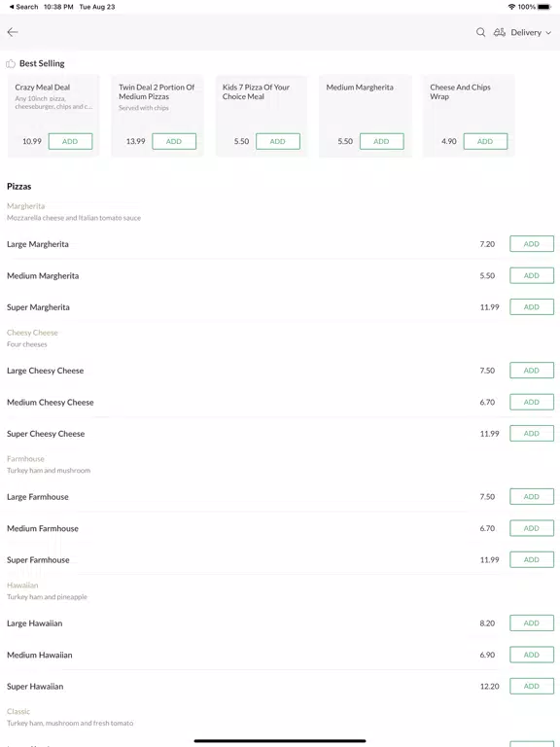Open Kids 7 Pizza card title

[x=256, y=91]
